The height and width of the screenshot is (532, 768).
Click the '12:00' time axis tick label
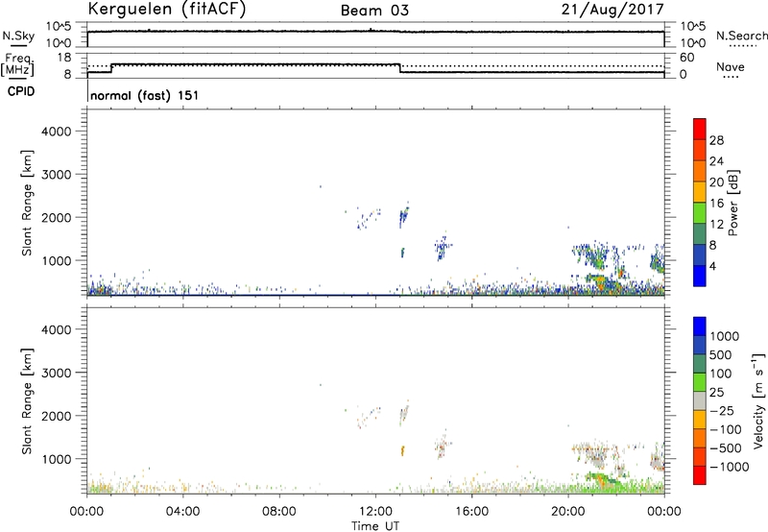click(x=375, y=512)
